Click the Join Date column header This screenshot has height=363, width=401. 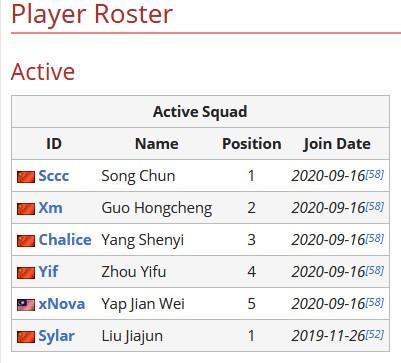337,144
